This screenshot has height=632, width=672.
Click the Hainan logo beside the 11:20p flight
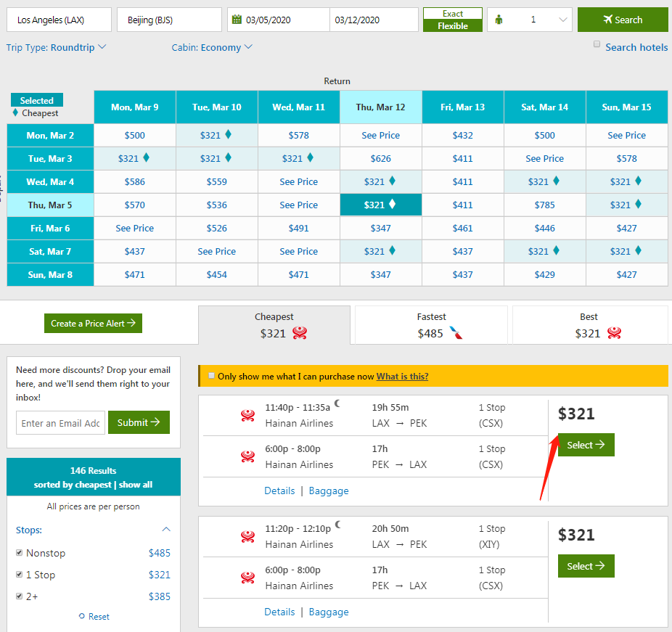pos(247,536)
